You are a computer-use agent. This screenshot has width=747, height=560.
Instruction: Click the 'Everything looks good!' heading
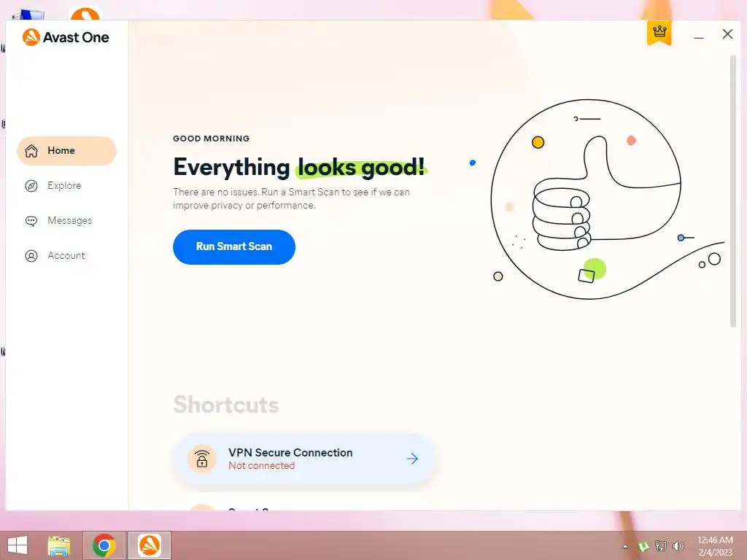[x=299, y=167]
